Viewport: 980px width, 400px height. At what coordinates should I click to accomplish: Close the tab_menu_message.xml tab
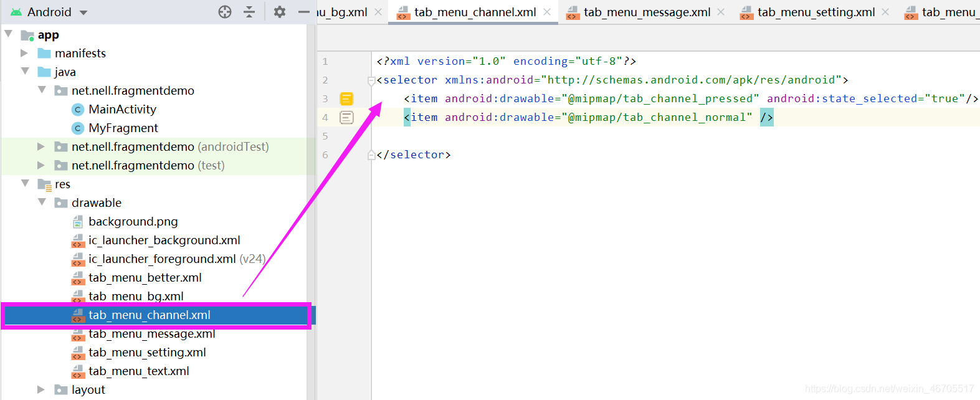pyautogui.click(x=721, y=12)
